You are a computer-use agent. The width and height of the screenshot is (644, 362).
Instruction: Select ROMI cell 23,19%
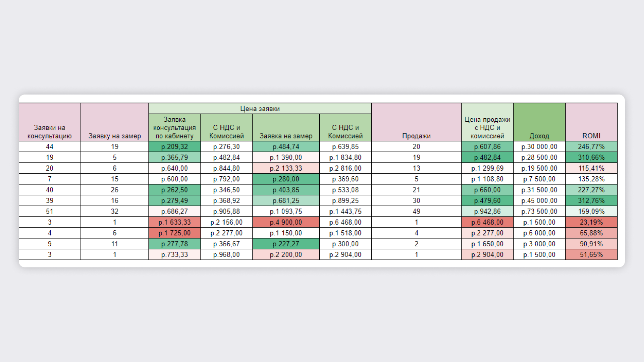(591, 222)
